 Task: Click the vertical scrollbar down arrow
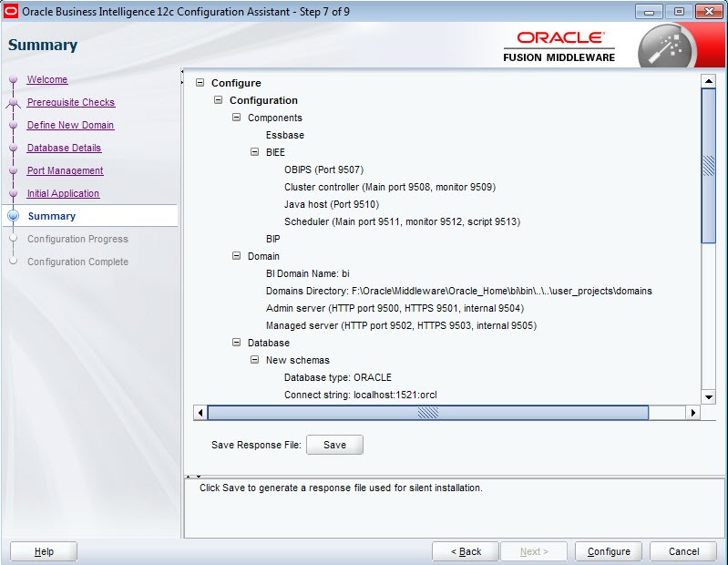click(709, 397)
